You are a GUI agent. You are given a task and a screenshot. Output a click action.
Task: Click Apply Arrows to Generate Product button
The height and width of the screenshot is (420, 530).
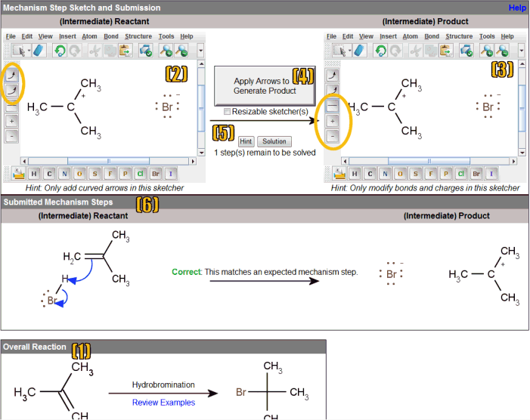tap(262, 86)
